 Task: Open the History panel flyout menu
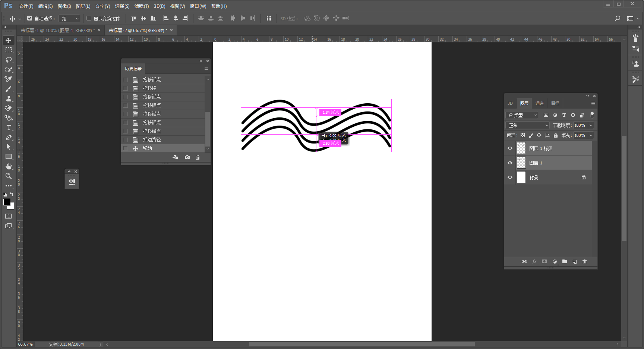pos(206,69)
